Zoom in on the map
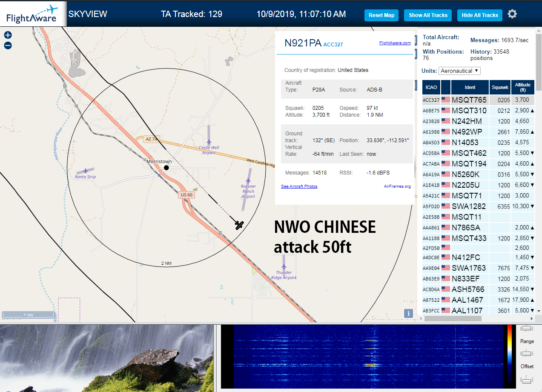Viewport: 542px width, 392px height. (x=8, y=35)
